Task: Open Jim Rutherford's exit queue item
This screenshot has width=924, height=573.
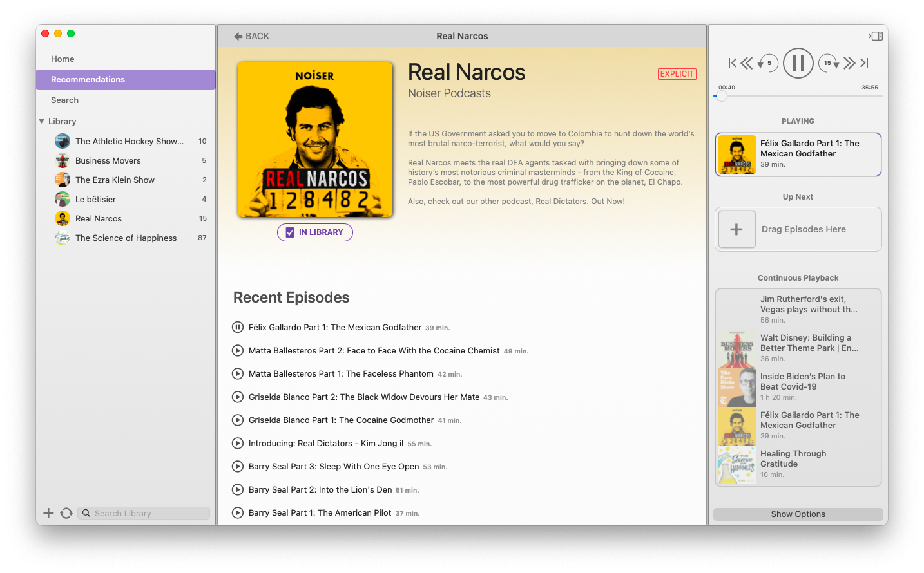Action: [x=798, y=309]
